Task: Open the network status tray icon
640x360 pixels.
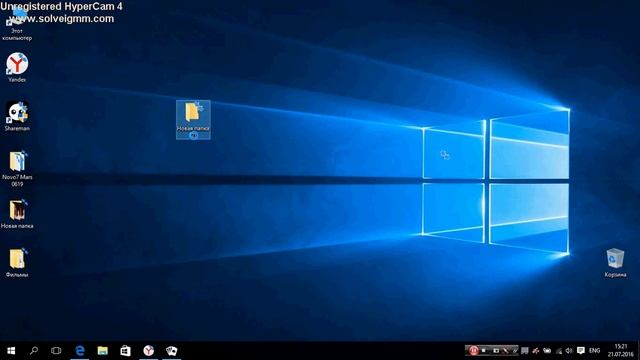Action: pos(559,351)
